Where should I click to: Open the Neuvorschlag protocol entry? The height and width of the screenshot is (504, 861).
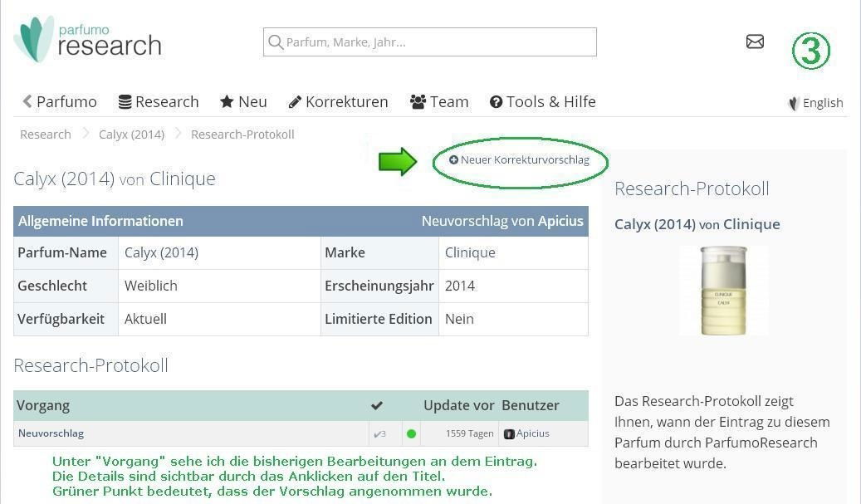51,433
